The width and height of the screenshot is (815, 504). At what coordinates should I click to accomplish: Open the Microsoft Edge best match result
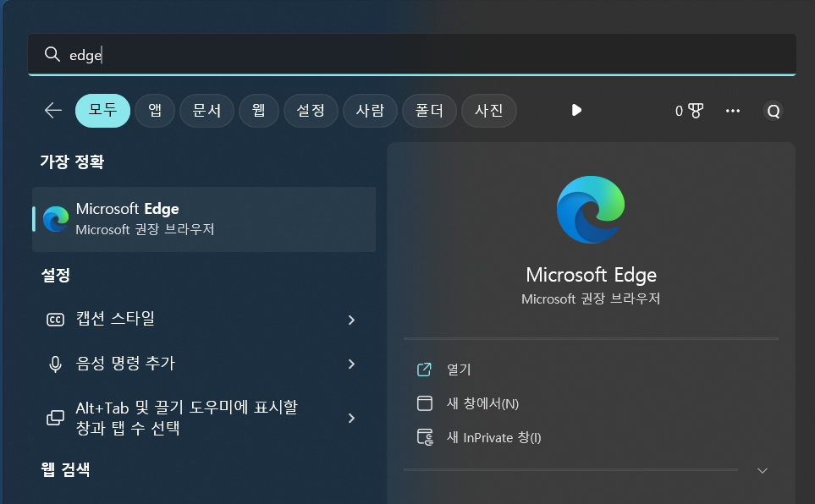[204, 219]
